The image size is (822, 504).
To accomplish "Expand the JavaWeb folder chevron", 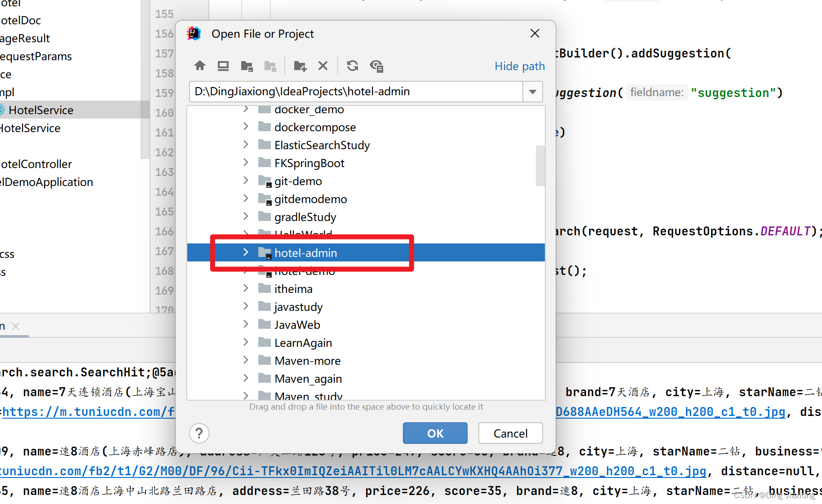I will coord(246,324).
